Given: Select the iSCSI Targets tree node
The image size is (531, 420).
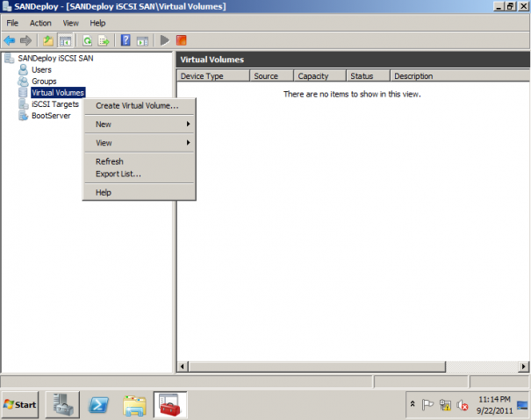Looking at the screenshot, I should coord(55,104).
